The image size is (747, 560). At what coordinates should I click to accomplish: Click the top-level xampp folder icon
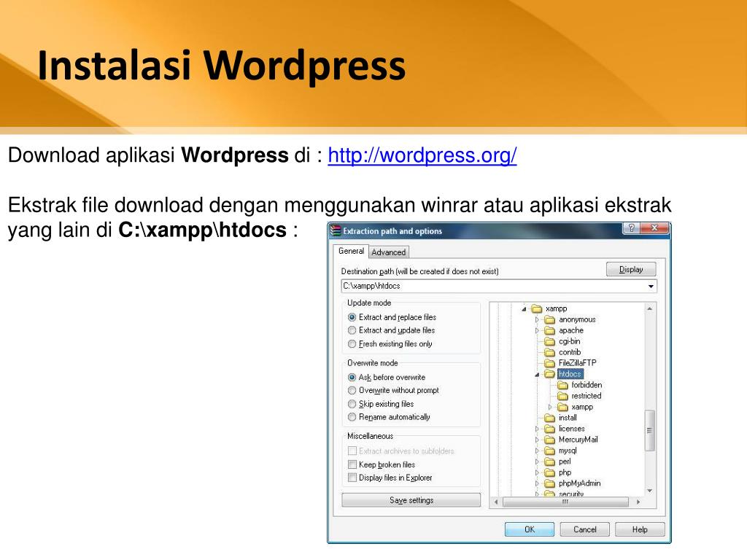(x=537, y=308)
